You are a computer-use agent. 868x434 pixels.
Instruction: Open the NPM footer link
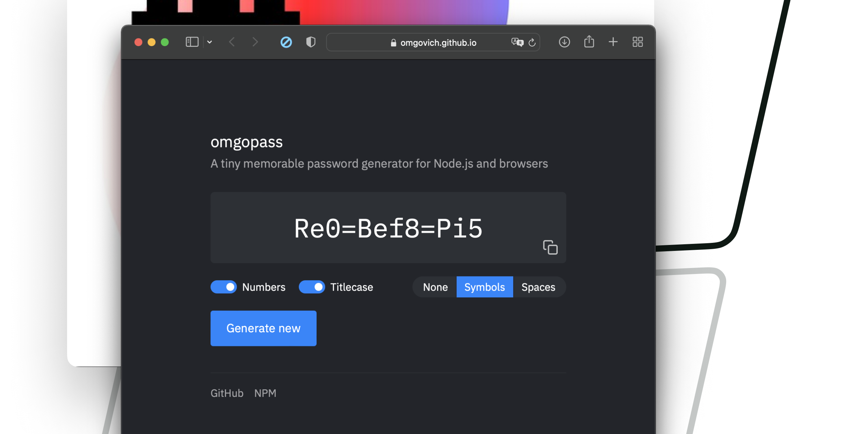pos(265,393)
